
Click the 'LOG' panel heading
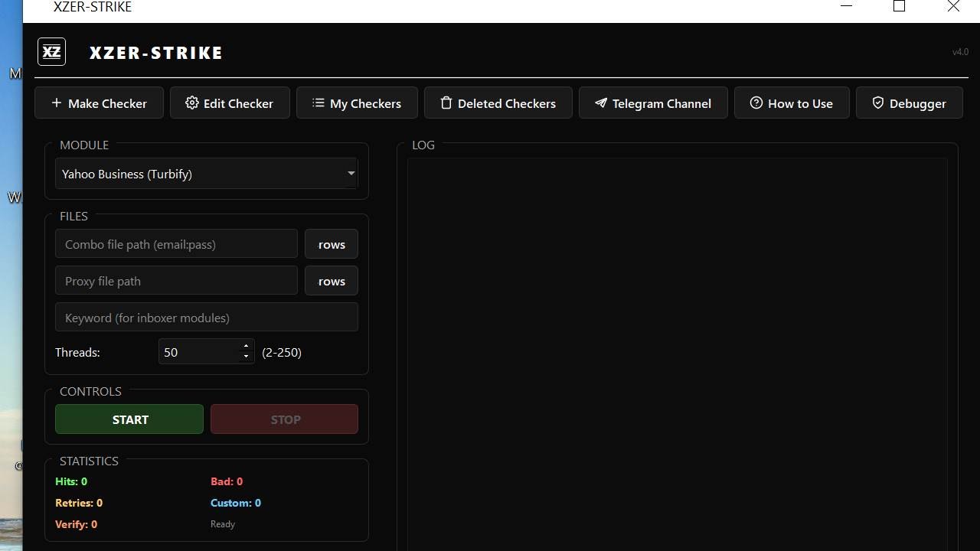coord(423,145)
